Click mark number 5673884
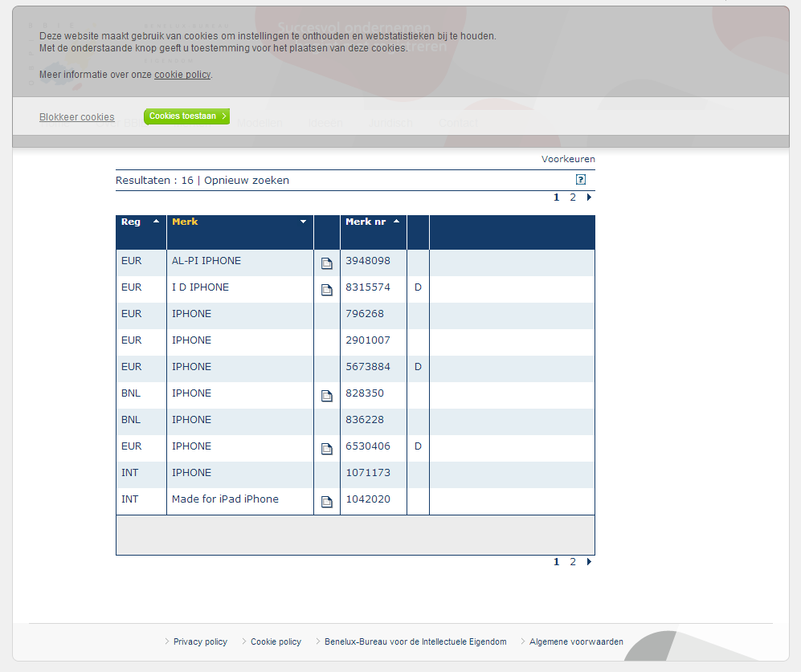 [368, 367]
